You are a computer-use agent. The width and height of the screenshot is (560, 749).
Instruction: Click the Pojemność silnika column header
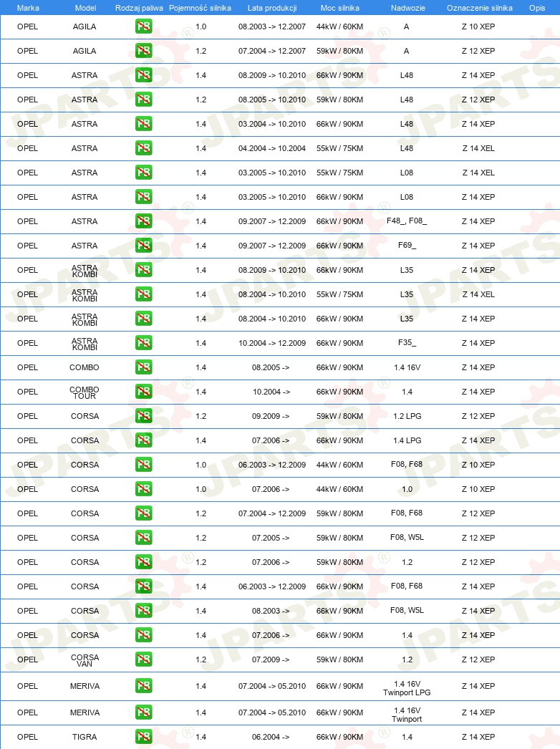click(201, 8)
